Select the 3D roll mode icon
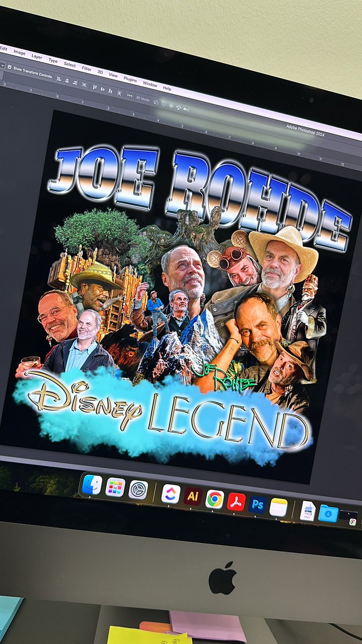The height and width of the screenshot is (644, 362). point(164,104)
